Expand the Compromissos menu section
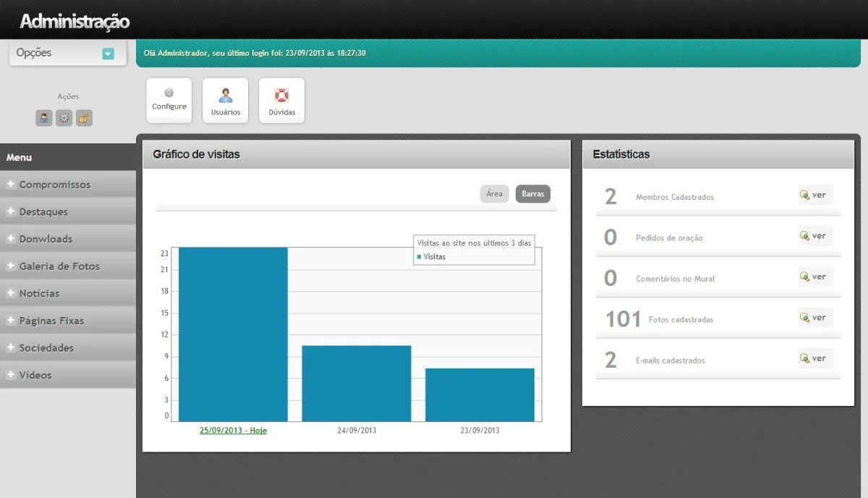 point(68,185)
